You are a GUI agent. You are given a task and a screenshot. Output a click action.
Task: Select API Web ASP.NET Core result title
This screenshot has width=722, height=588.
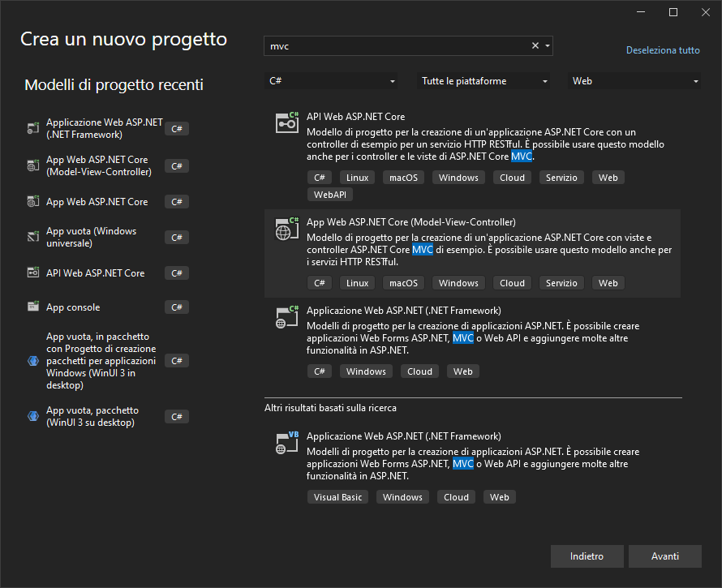click(x=355, y=117)
